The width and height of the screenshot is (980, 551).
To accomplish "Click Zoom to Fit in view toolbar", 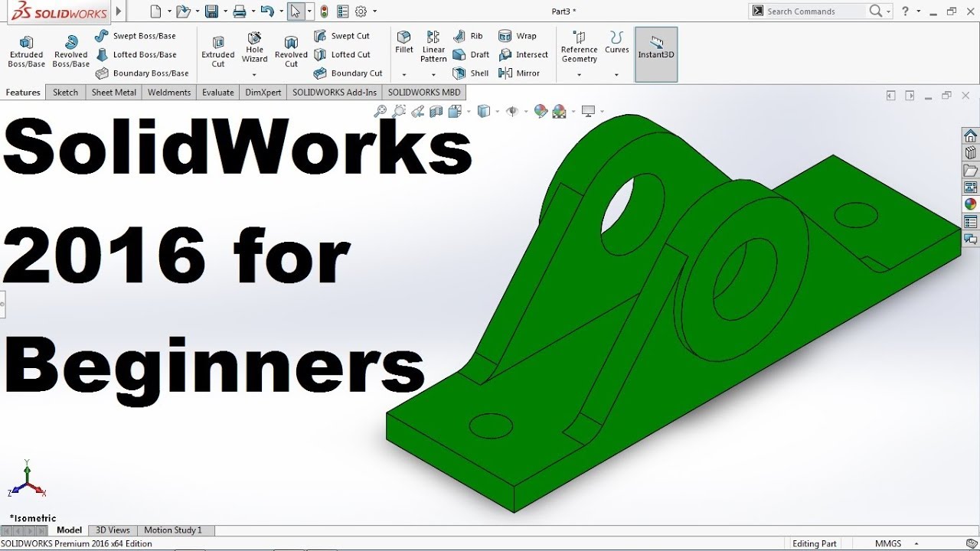I will (x=380, y=112).
